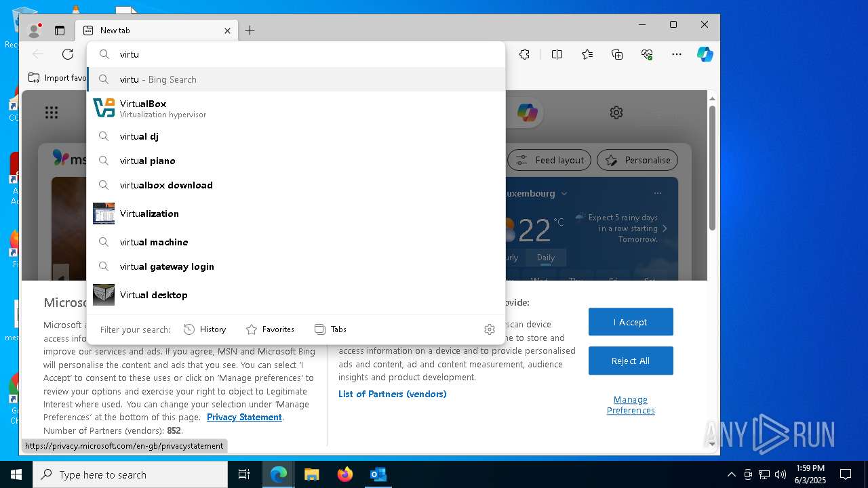868x488 pixels.
Task: Filter search by History
Action: pyautogui.click(x=205, y=329)
